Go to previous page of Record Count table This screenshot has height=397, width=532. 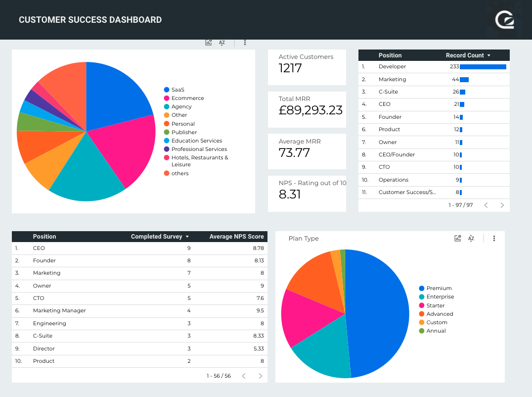(x=486, y=205)
